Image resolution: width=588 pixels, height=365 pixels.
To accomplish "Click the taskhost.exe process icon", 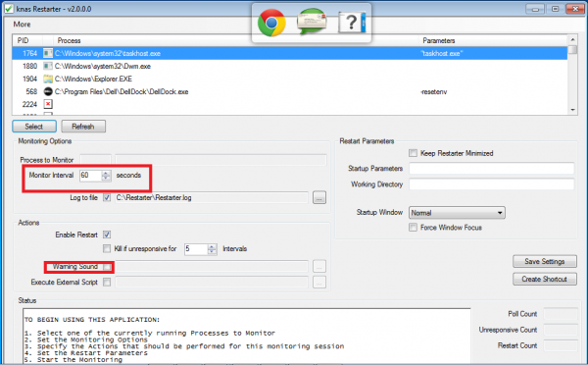I will coord(48,53).
